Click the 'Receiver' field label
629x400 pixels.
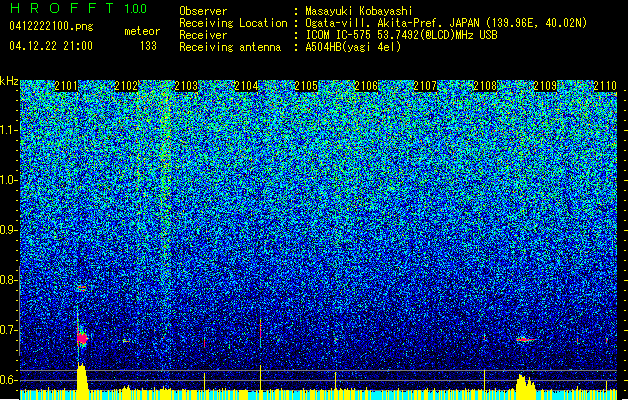point(203,35)
